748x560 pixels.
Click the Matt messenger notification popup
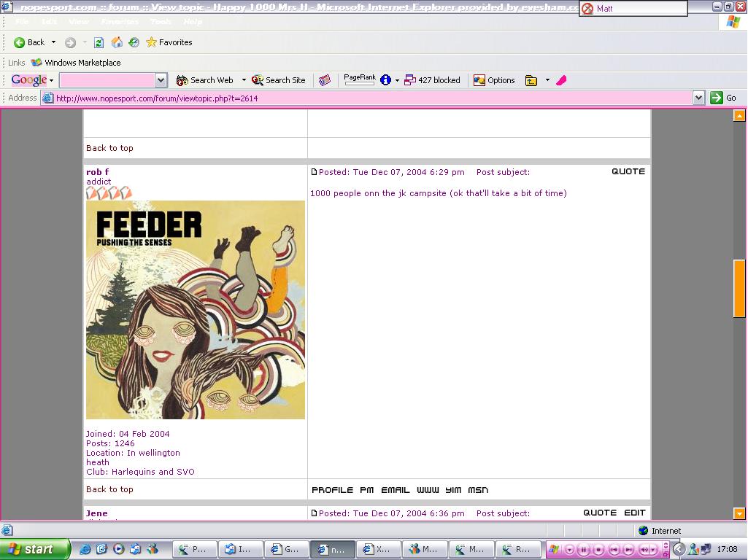click(633, 8)
